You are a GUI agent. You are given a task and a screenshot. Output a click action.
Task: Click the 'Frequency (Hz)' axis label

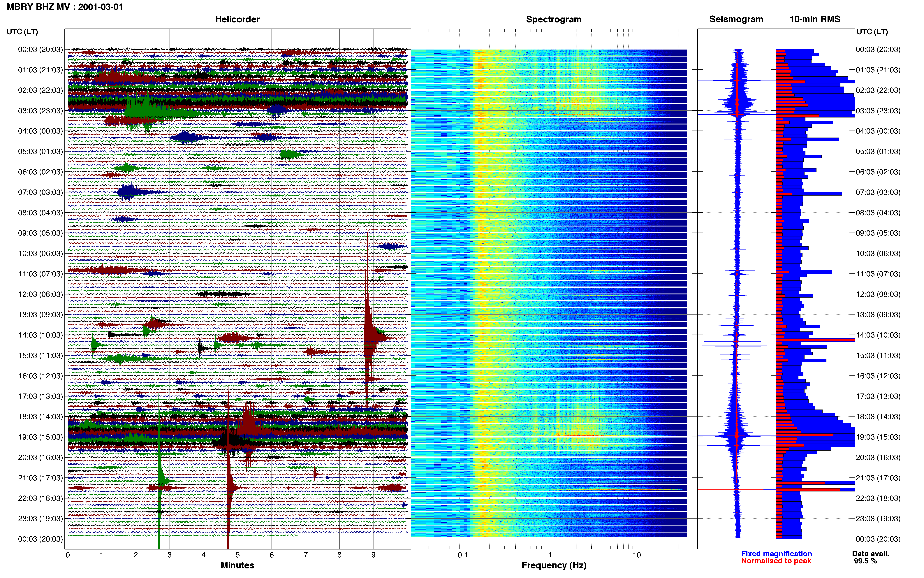[x=554, y=565]
